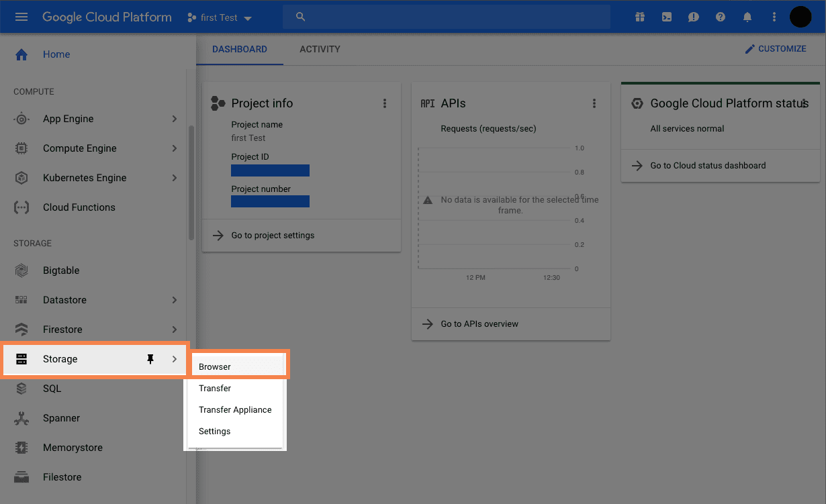Unpin Storage using the pin icon
This screenshot has height=504, width=826.
pyautogui.click(x=150, y=359)
